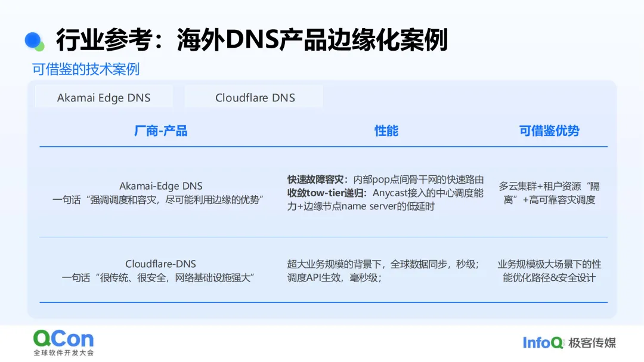Click the column header 性能

pos(386,131)
